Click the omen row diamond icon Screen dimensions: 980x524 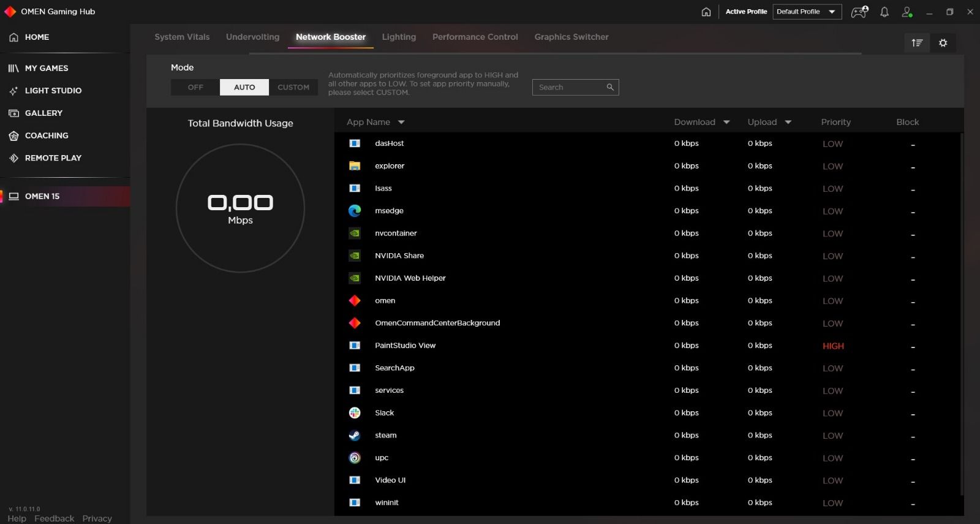click(x=355, y=301)
